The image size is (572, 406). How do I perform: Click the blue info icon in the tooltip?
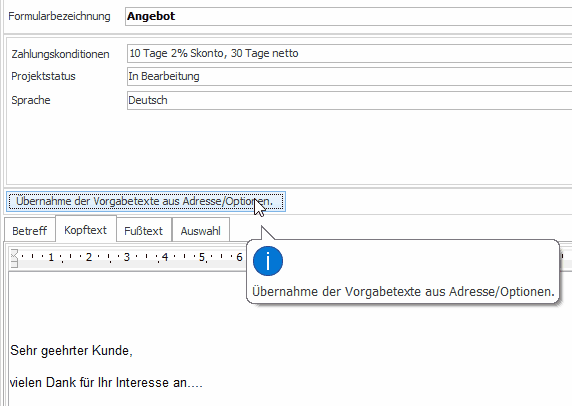(x=268, y=261)
